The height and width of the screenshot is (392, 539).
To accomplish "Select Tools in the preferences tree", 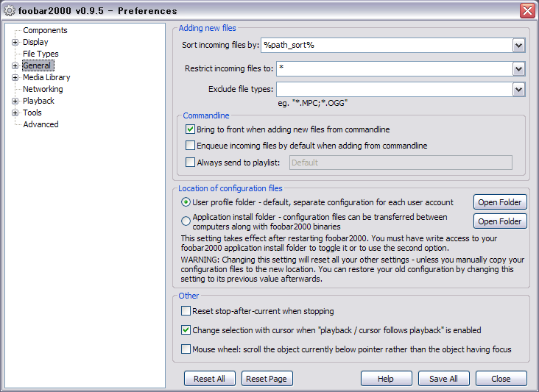I will pyautogui.click(x=32, y=113).
